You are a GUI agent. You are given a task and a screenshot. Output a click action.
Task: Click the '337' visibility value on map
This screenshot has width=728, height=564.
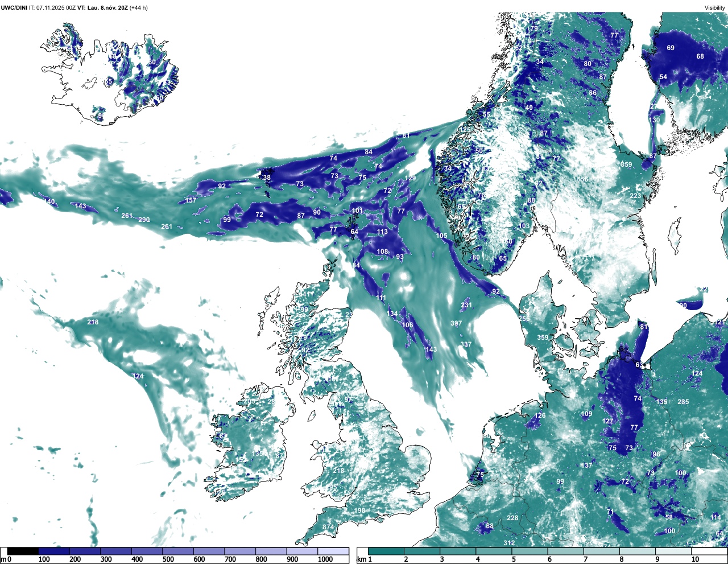[x=466, y=344]
